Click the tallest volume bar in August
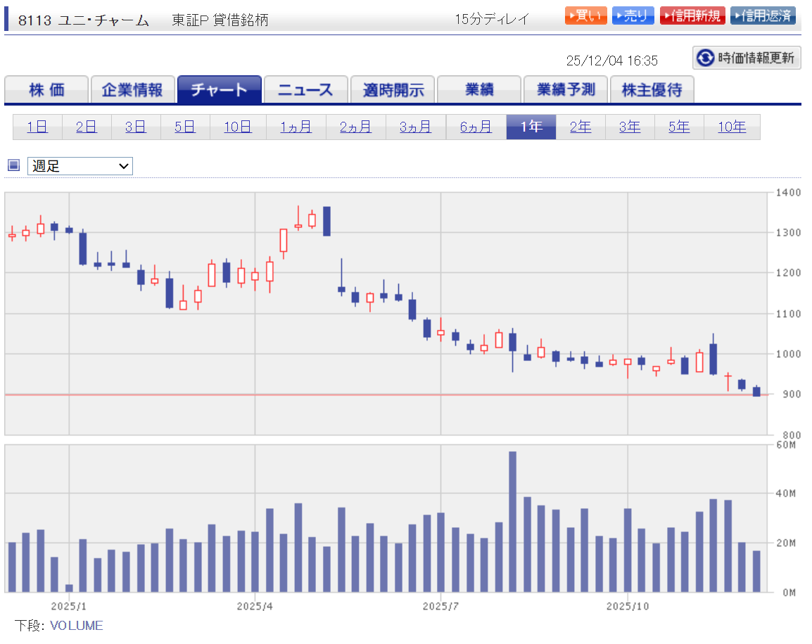Viewport: 812px width, 644px height. [512, 521]
